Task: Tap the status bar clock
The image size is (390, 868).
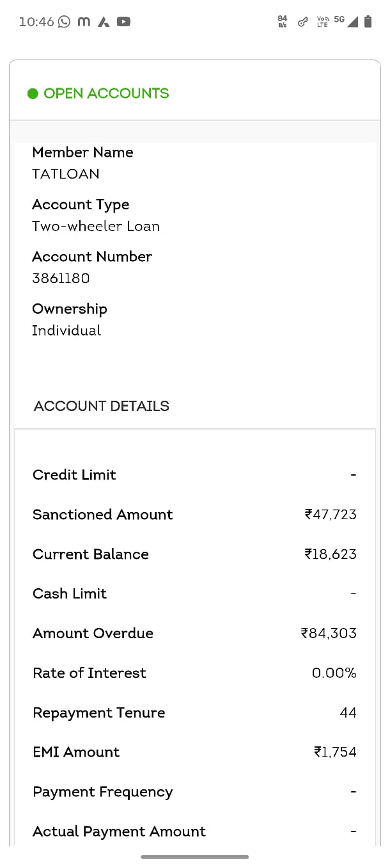Action: pos(36,22)
